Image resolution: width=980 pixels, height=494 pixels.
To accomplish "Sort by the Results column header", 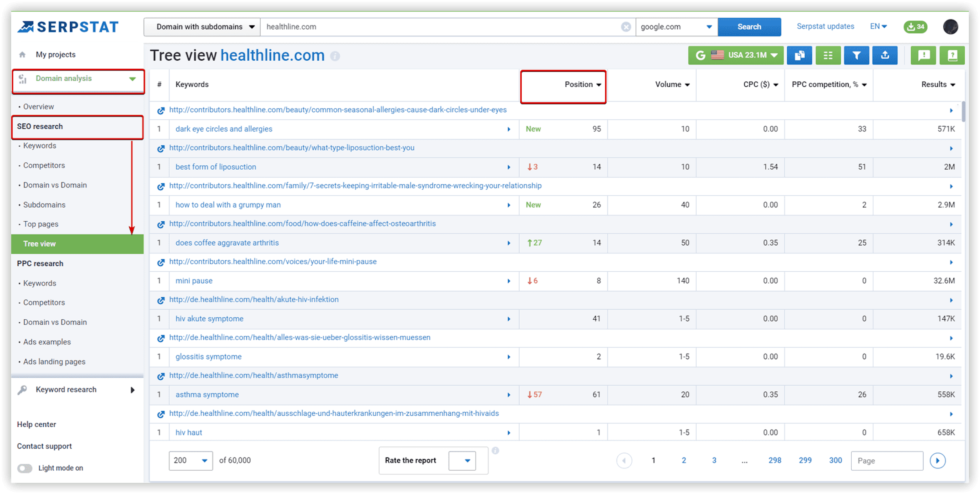I will (938, 85).
